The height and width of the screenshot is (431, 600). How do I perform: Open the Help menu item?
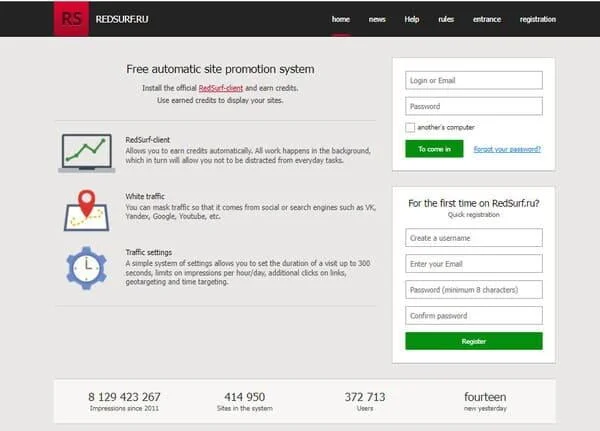coord(412,19)
